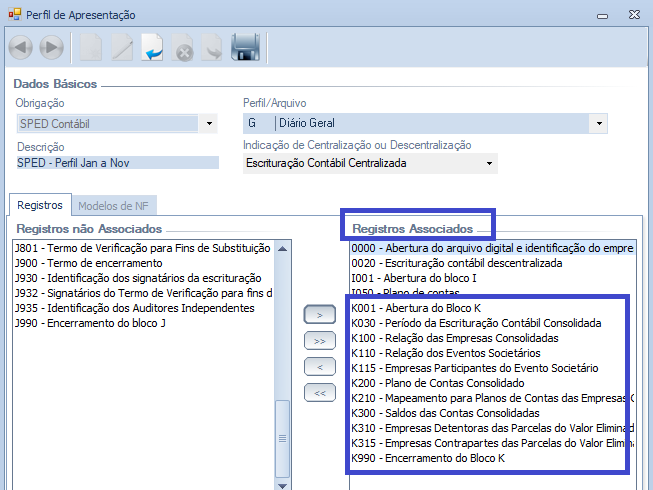Select I001 - Abertura do bloco I
The width and height of the screenshot is (653, 490).
pyautogui.click(x=493, y=278)
